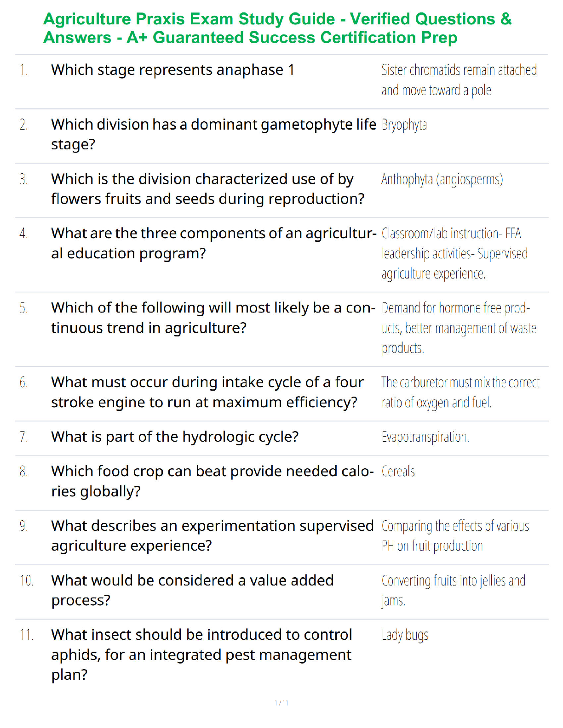
Task: Click the 'Lady bugs' answer
Action: (405, 635)
